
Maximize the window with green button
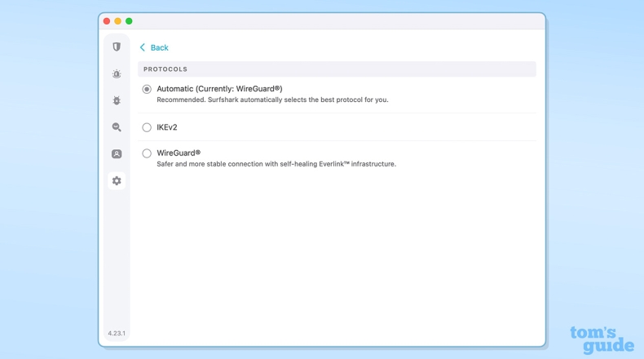tap(129, 21)
